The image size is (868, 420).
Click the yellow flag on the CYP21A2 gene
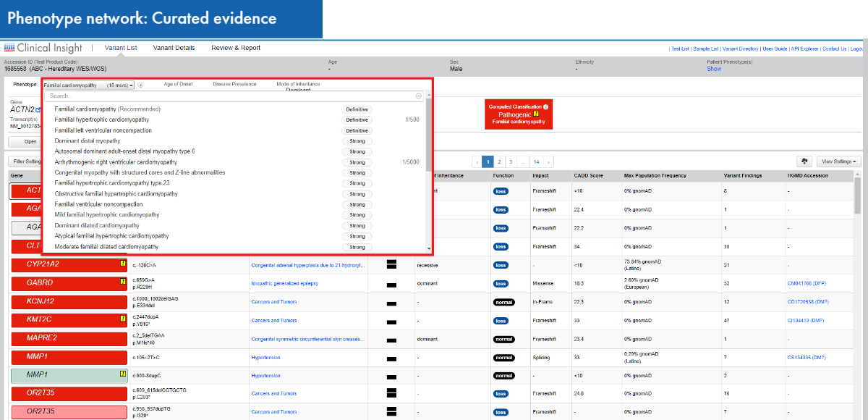coord(123,264)
